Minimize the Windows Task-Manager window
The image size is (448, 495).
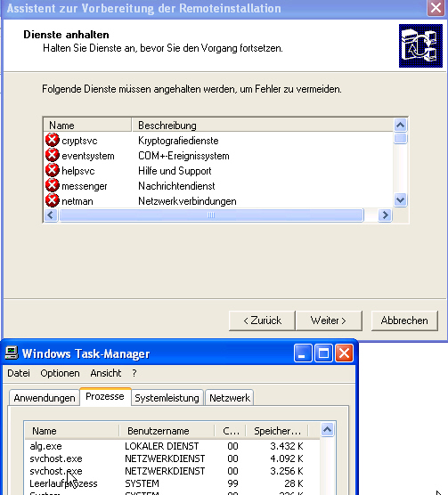pos(303,353)
